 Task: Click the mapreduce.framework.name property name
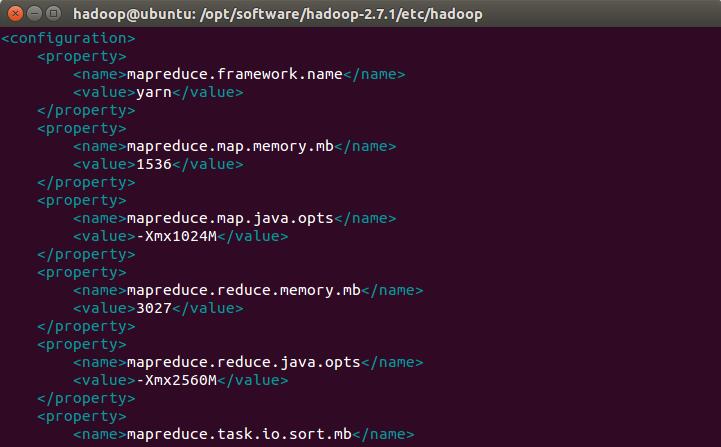pos(235,74)
